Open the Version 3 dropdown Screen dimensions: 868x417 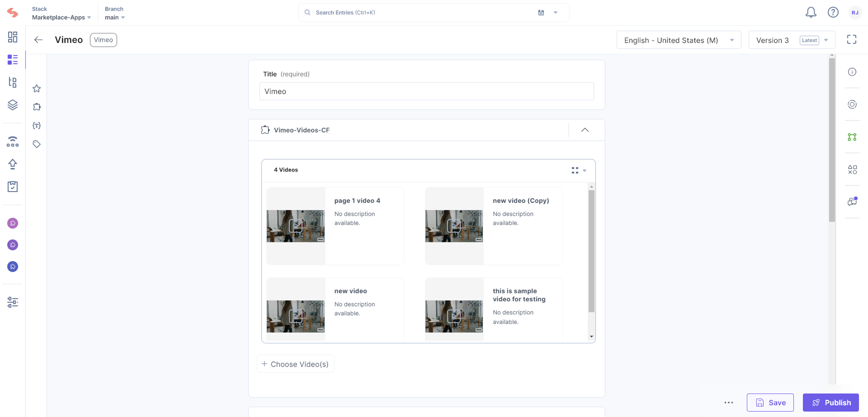791,40
